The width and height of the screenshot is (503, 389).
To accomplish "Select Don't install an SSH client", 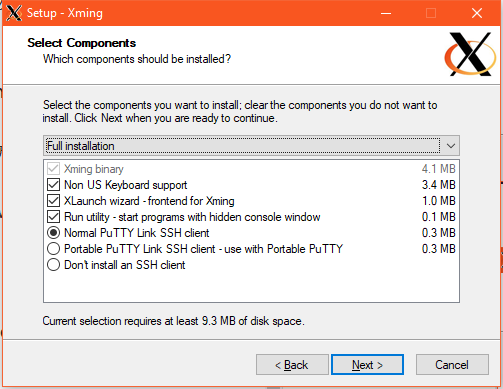I will click(53, 265).
